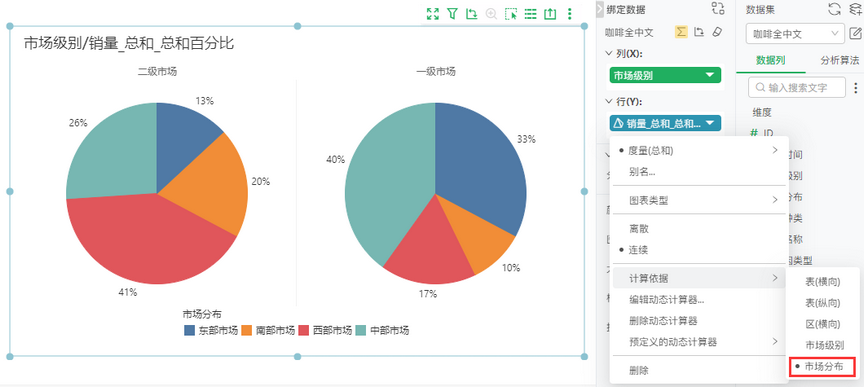The width and height of the screenshot is (864, 387).
Task: Open the 图表类型 submenu
Action: pyautogui.click(x=699, y=200)
